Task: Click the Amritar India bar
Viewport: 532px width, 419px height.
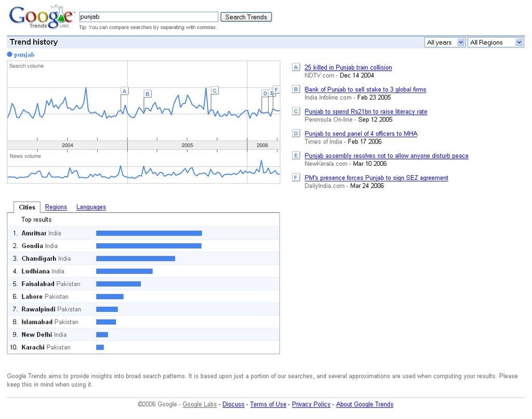Action: [149, 233]
